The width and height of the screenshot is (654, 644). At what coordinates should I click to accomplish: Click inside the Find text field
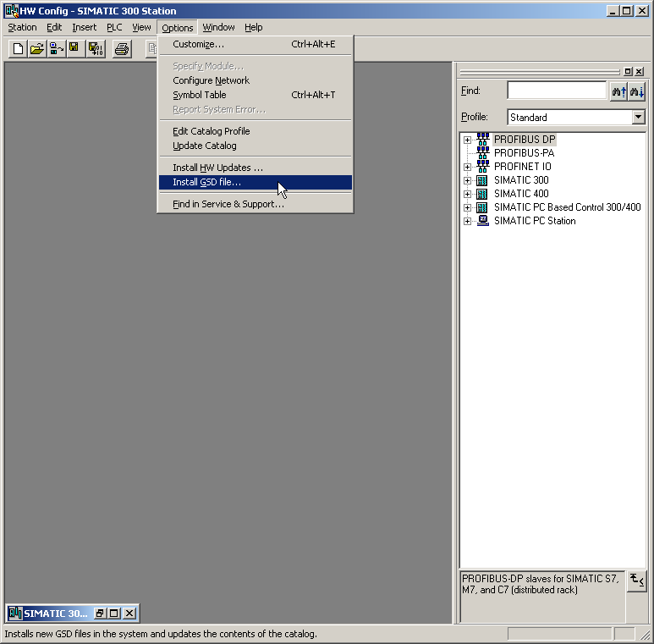coord(557,91)
